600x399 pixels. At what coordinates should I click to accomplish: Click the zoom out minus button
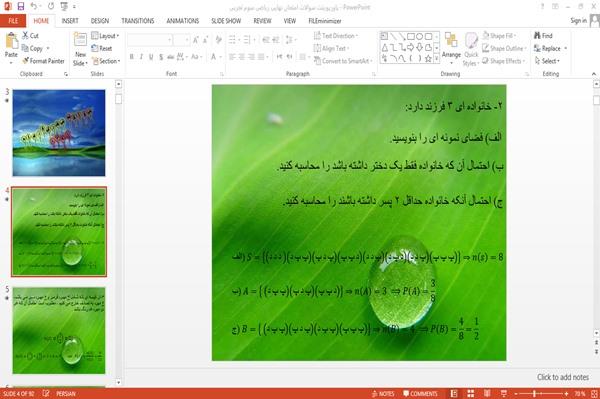coord(515,394)
